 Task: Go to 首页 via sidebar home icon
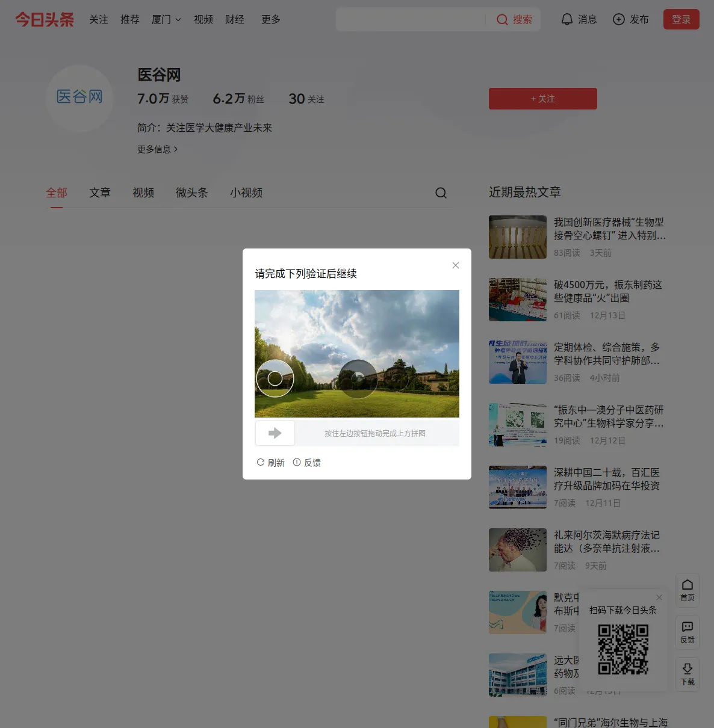pos(687,590)
